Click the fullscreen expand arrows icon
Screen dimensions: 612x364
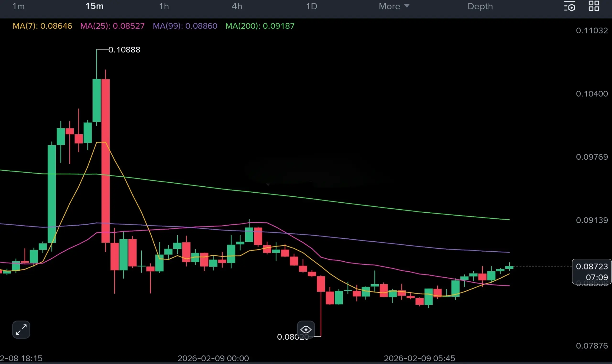coord(21,329)
